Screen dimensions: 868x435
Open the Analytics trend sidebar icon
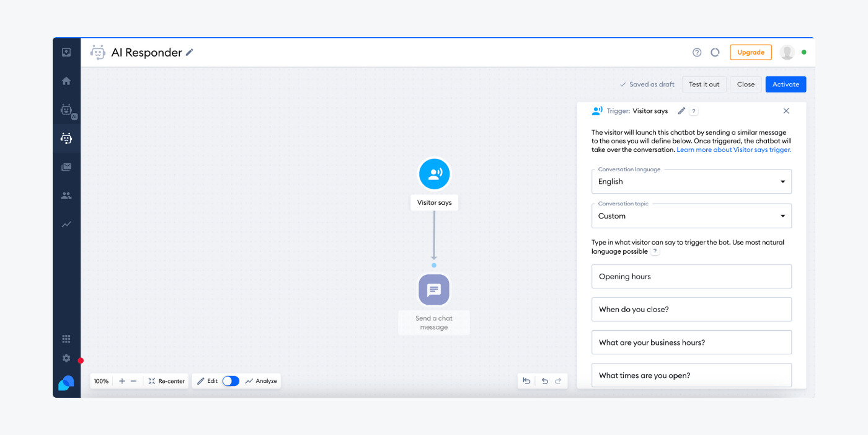click(66, 224)
